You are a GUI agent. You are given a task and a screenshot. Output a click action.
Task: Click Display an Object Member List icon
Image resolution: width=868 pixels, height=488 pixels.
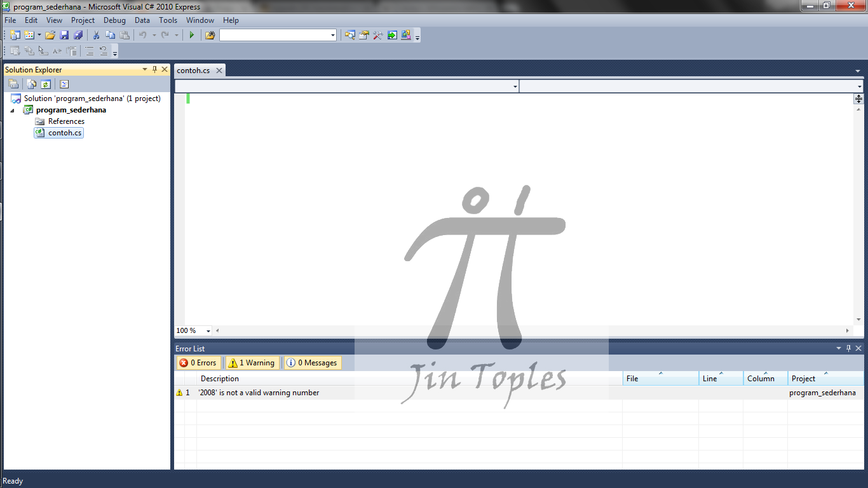click(15, 51)
